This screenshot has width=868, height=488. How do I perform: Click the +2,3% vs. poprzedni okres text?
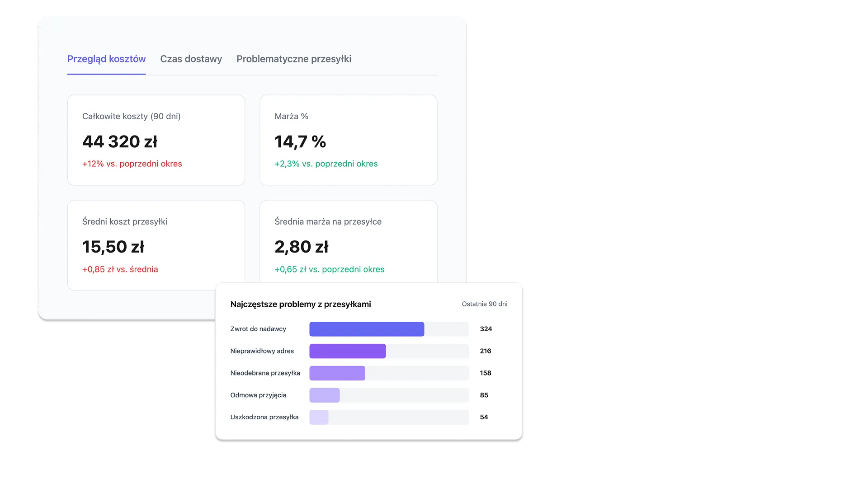click(x=326, y=164)
